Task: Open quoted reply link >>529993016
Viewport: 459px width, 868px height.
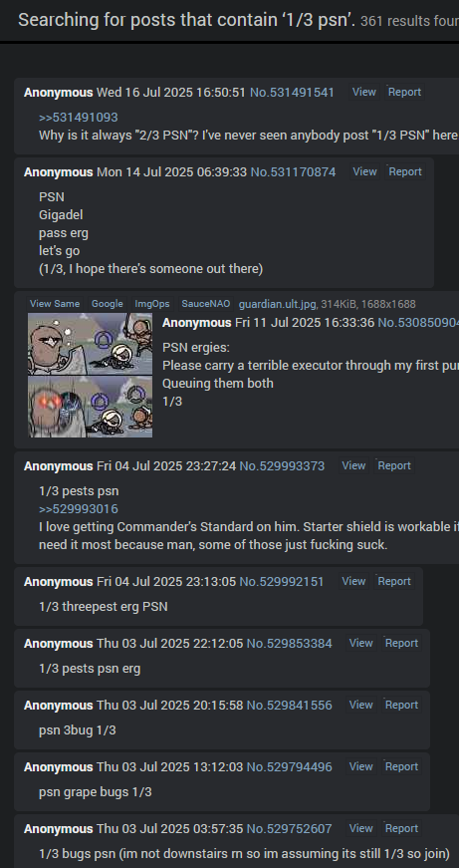Action: tap(78, 508)
